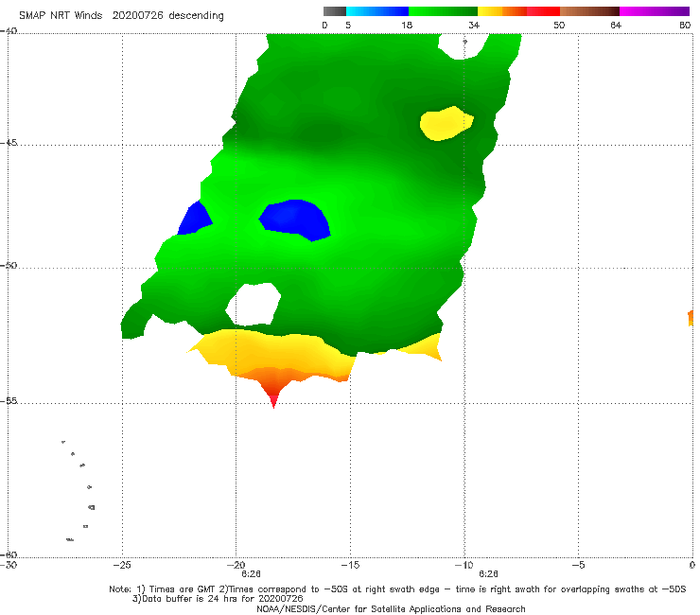Click the '-10' longitude axis label

coord(464,565)
